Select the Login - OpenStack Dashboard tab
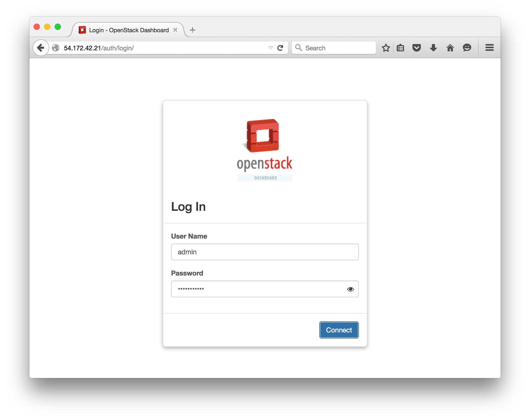The width and height of the screenshot is (530, 420). pyautogui.click(x=129, y=30)
